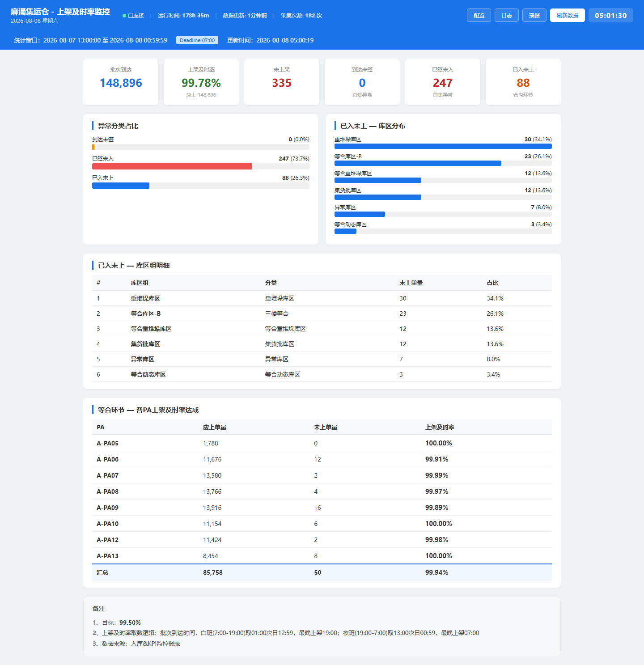Open the 已签未入 247 card
Image resolution: width=644 pixels, height=665 pixels.
pos(443,82)
